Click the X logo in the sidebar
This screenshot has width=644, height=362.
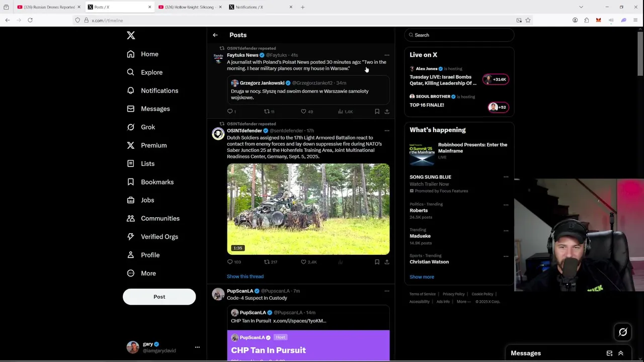(131, 35)
